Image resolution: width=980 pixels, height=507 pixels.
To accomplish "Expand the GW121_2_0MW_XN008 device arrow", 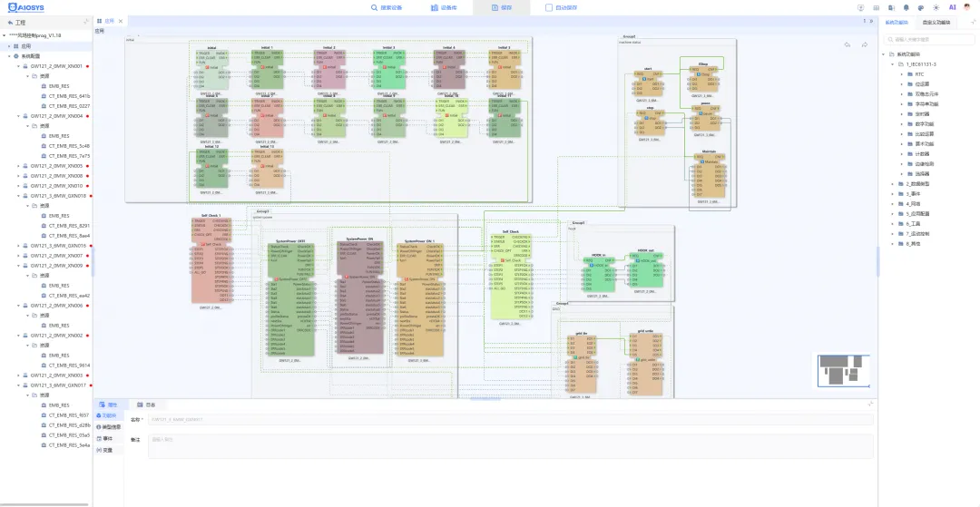I will coord(18,176).
